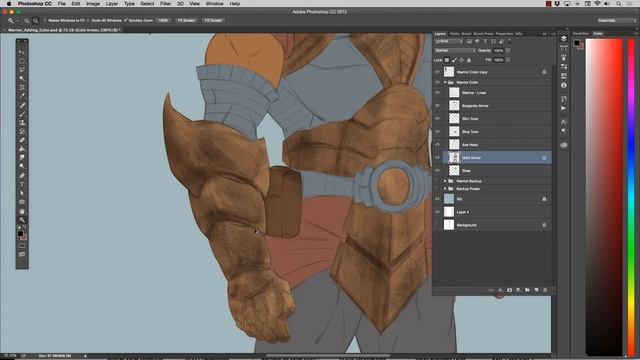Open the layer blend mode dropdown
This screenshot has height=360, width=640.
tap(455, 51)
